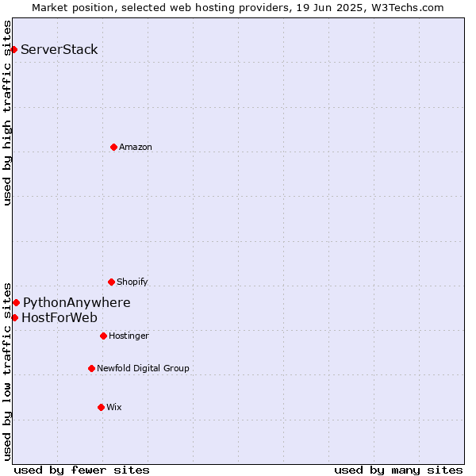
Task: Select the 'HostForWeb' label text
Action: 59,318
